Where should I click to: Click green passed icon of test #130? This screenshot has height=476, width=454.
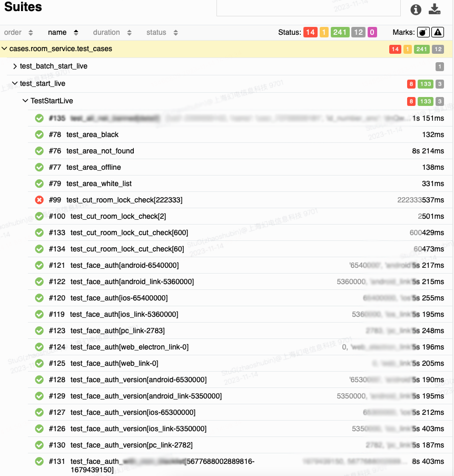39,445
